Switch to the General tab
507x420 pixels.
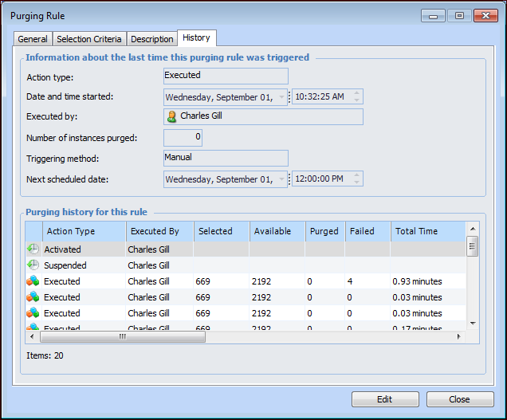pos(33,39)
